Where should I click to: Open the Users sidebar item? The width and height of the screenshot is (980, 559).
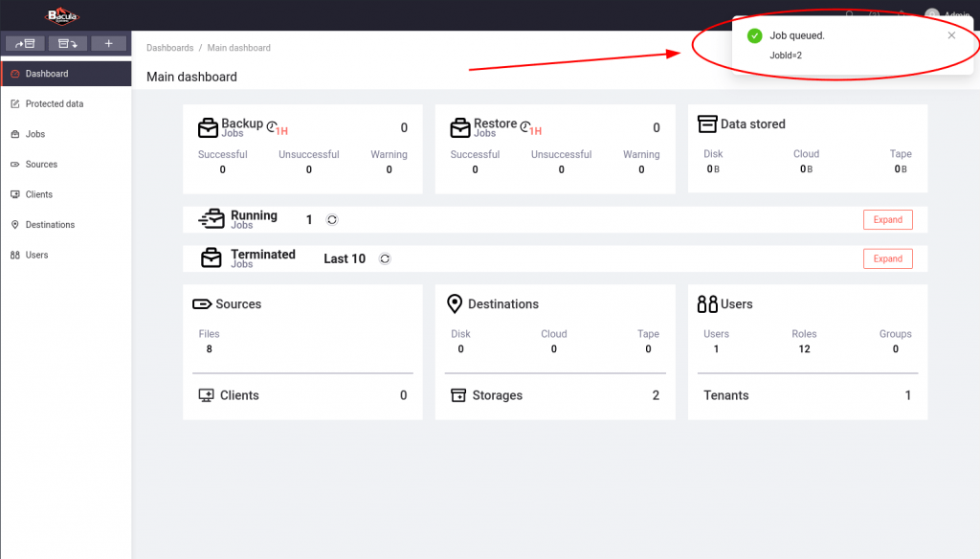tap(36, 255)
